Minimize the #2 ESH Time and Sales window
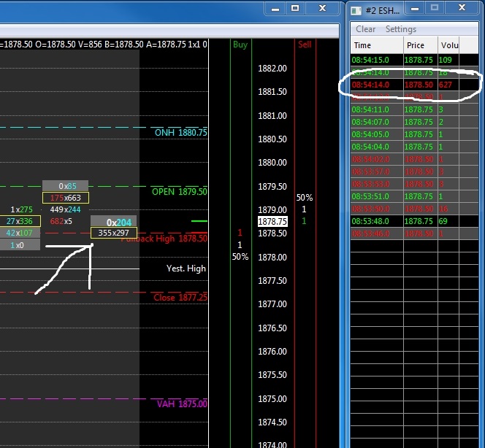 click(x=415, y=8)
